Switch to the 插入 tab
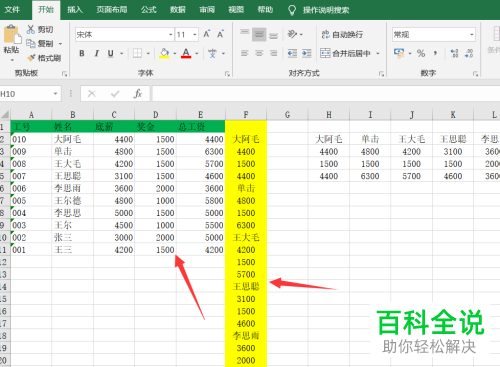 [x=75, y=10]
